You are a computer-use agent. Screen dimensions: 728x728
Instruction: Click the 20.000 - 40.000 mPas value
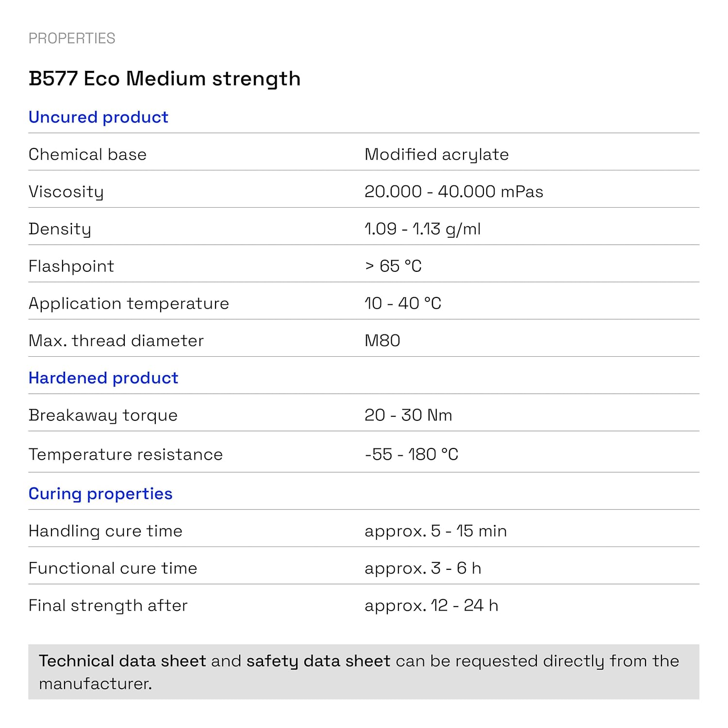(x=454, y=192)
